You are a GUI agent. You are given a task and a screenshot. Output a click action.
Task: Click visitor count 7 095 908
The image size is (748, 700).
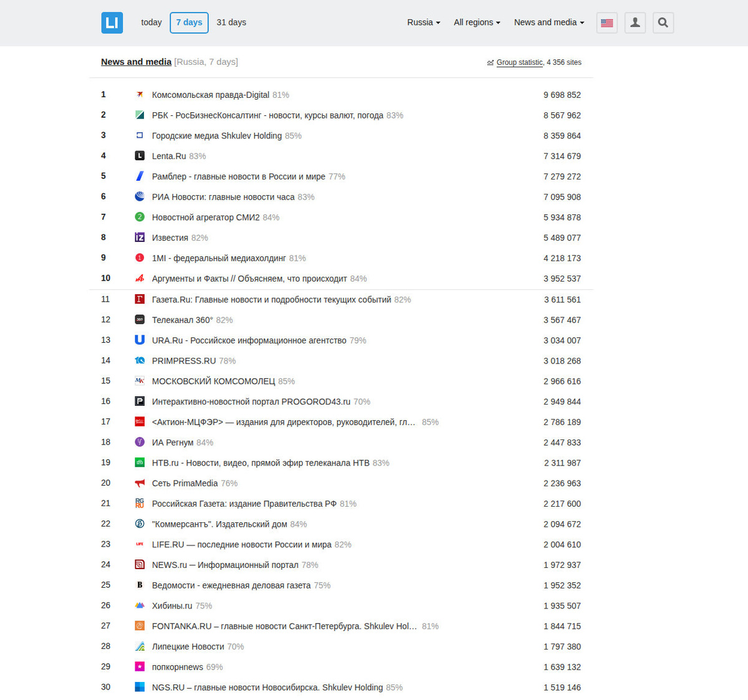point(562,197)
